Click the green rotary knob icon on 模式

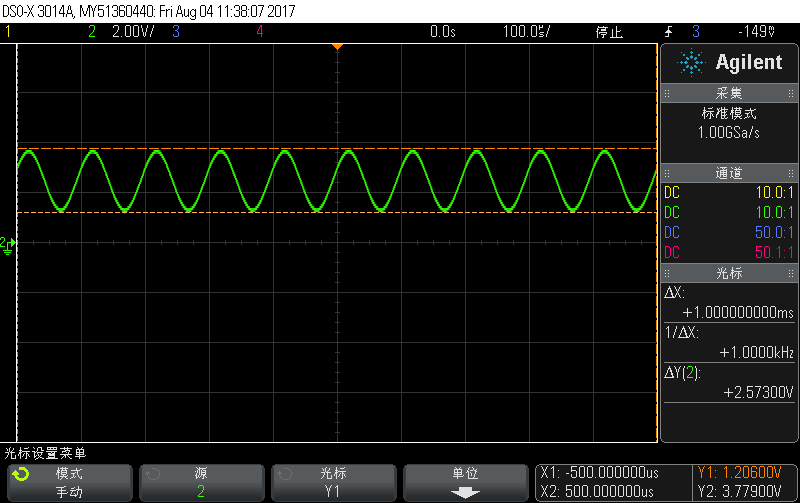click(21, 474)
